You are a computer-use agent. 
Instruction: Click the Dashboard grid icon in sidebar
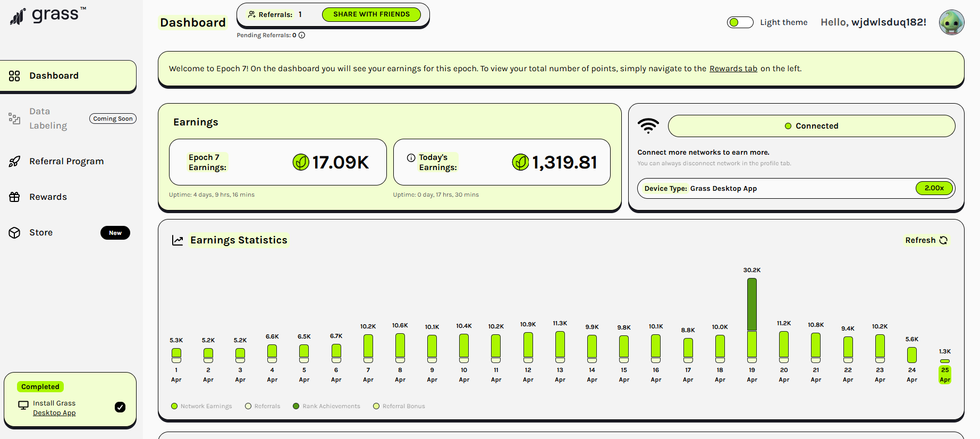coord(14,76)
